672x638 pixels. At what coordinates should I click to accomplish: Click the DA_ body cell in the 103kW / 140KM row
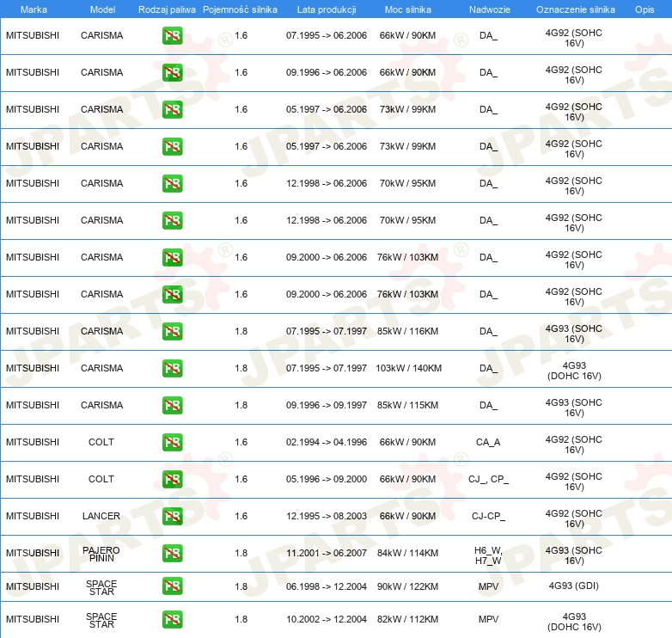pos(488,368)
